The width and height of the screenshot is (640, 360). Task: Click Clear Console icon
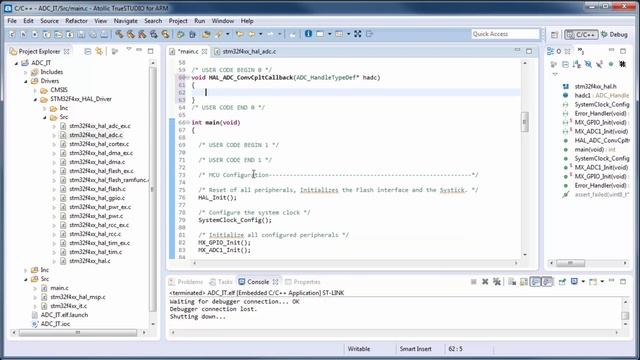(512, 282)
